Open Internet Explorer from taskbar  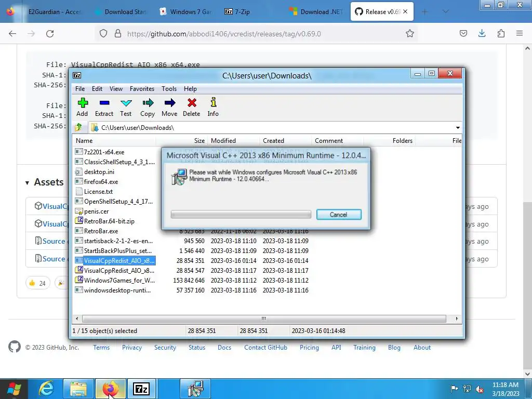[46, 389]
